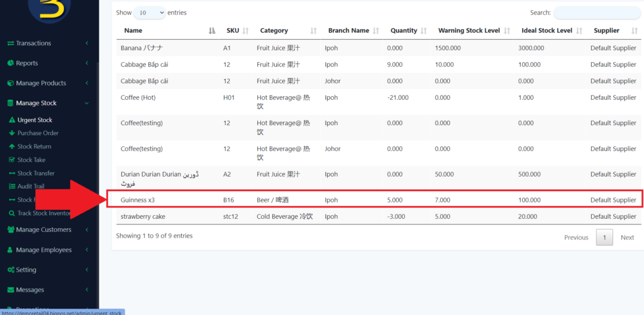Open Stock Return in the sidebar menu
644x315 pixels.
(x=34, y=146)
